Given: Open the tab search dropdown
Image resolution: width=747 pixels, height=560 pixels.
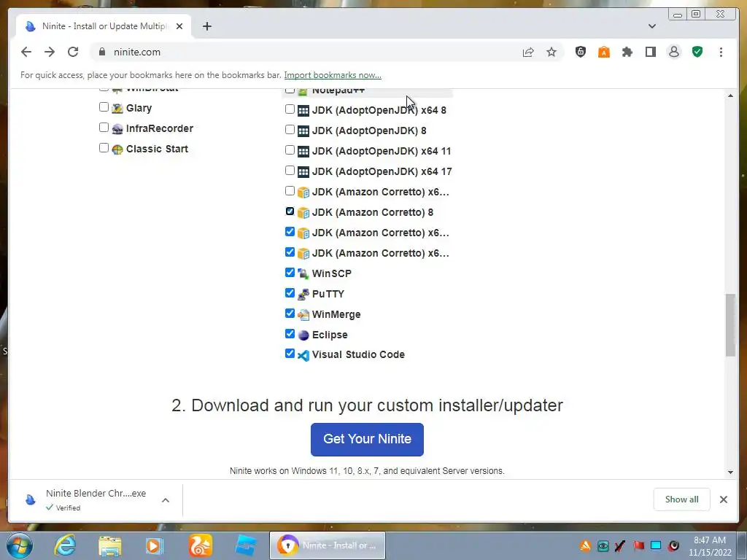Looking at the screenshot, I should coord(651,26).
